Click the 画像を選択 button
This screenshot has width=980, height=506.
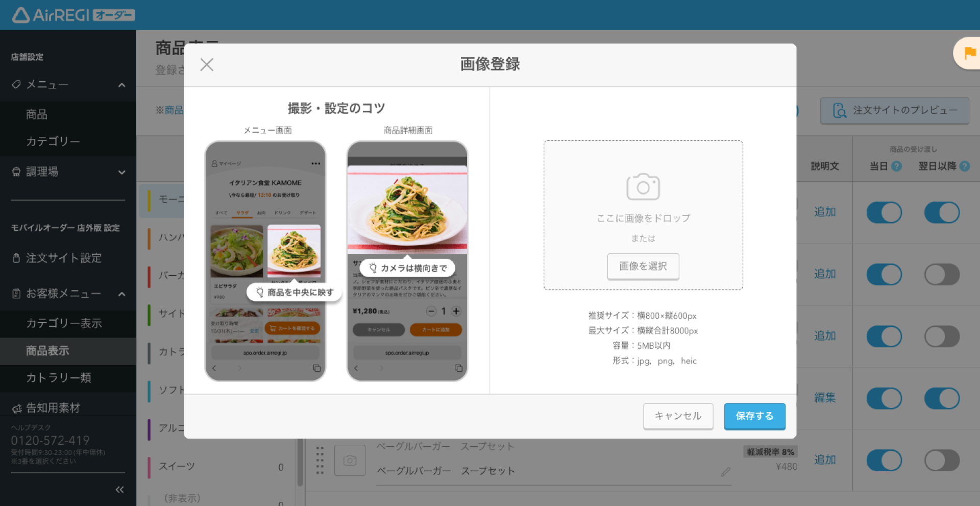pyautogui.click(x=643, y=266)
